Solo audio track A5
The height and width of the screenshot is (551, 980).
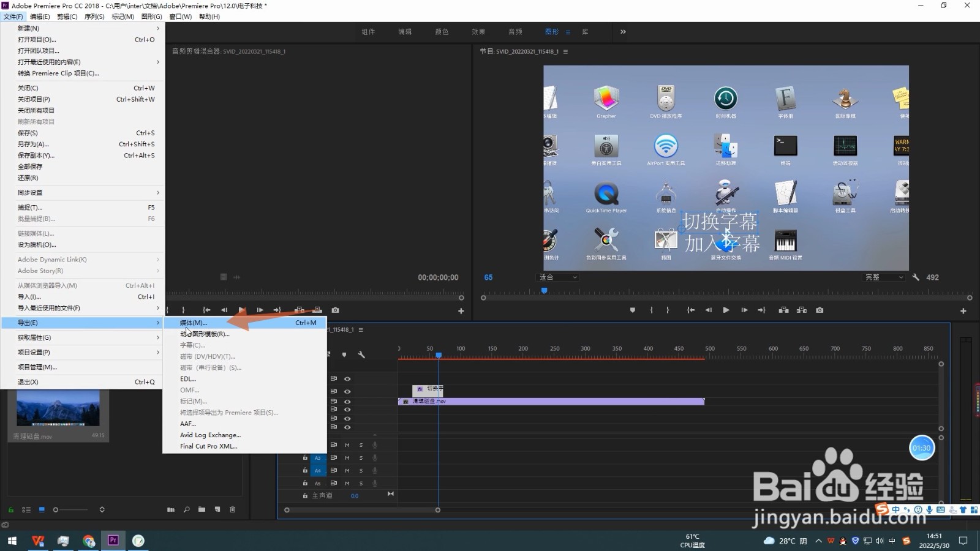361,483
